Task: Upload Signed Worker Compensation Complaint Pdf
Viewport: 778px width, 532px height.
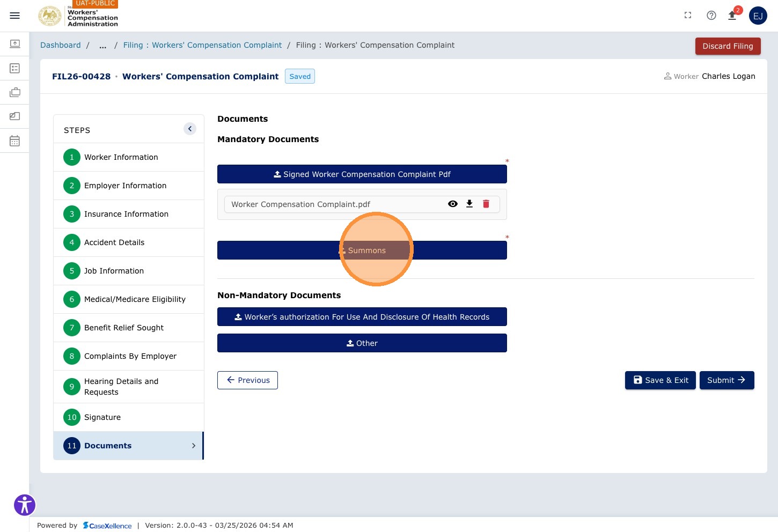Action: click(362, 174)
